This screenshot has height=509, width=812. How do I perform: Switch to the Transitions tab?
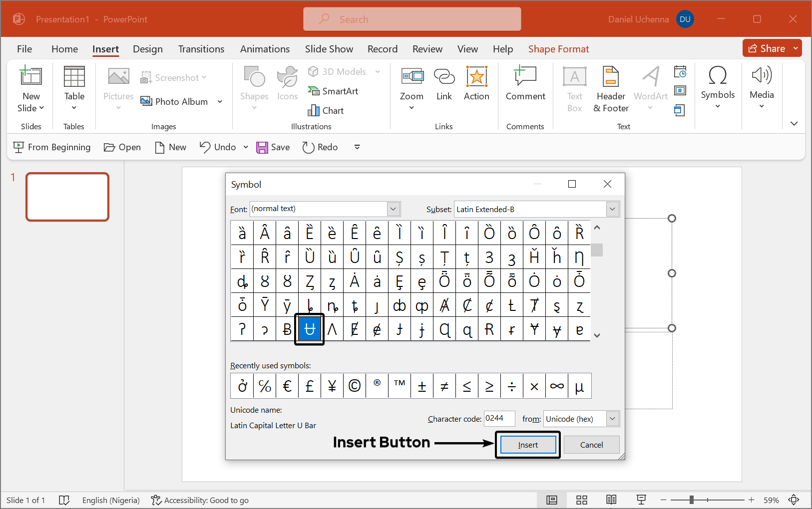(201, 49)
